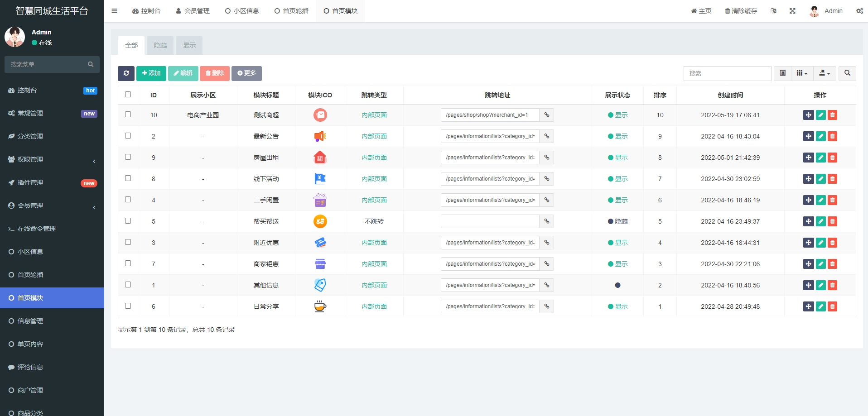Switch to the 隐藏 tab
868x416 pixels.
[160, 45]
